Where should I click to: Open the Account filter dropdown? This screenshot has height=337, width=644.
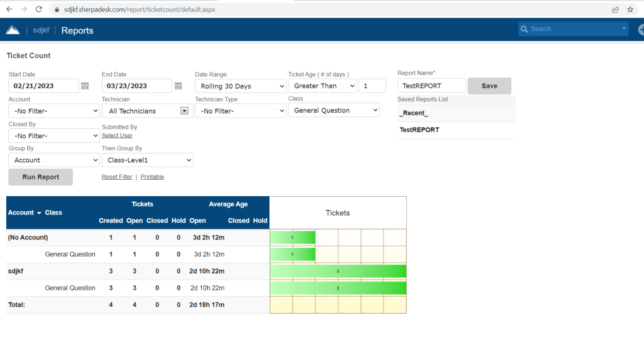point(54,111)
